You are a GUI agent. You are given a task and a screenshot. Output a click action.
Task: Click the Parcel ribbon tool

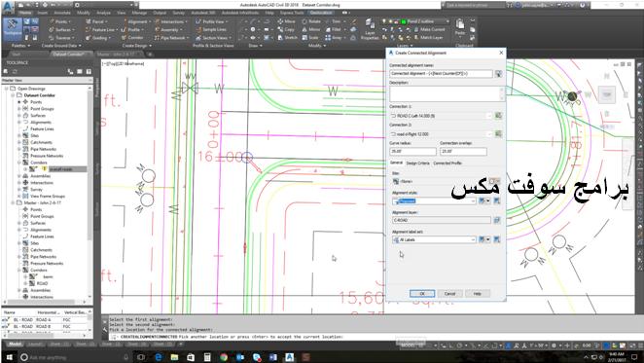(x=95, y=21)
